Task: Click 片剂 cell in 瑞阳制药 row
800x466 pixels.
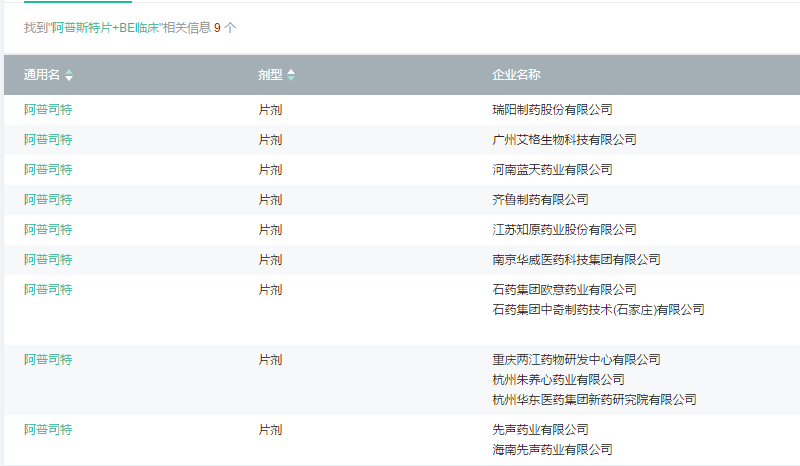Action: [x=270, y=110]
